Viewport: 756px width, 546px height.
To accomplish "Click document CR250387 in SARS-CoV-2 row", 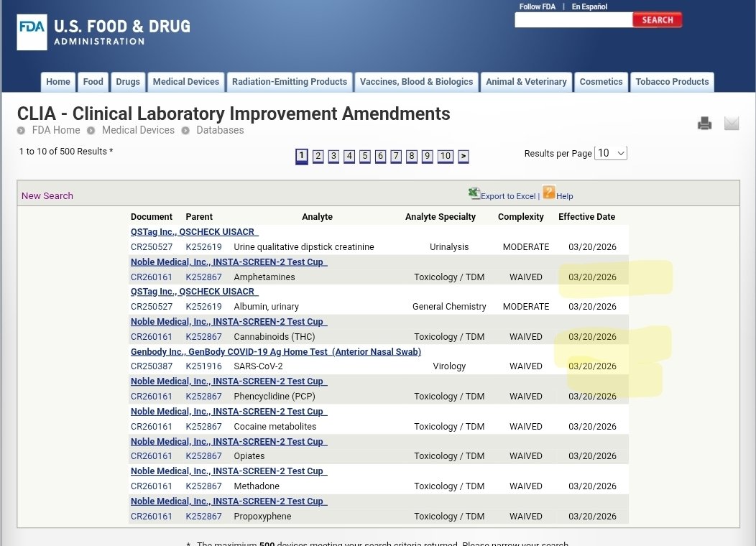I will (152, 366).
